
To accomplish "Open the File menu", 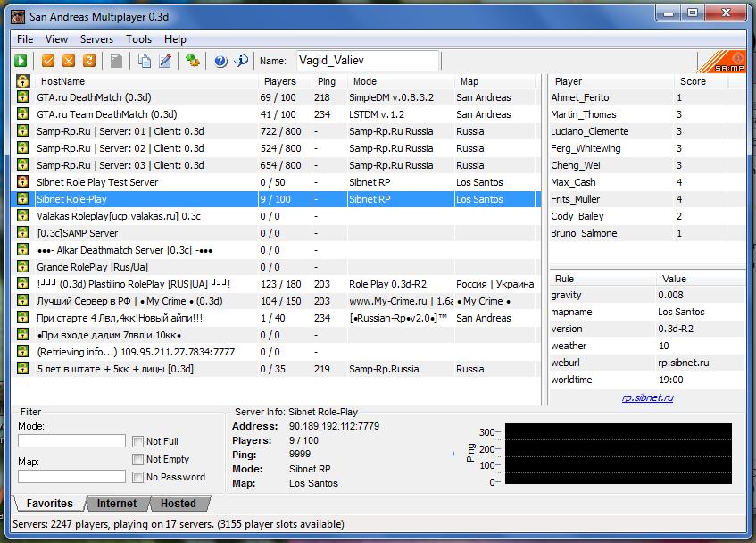I will click(25, 39).
